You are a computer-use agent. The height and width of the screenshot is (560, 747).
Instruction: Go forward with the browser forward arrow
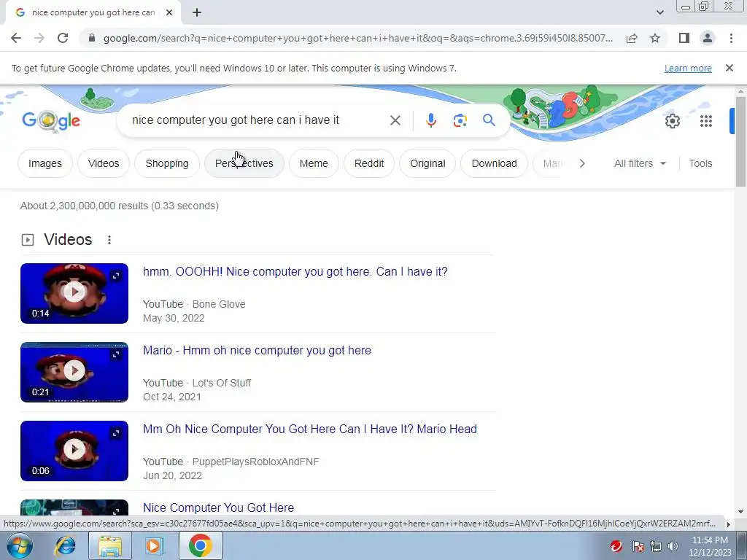tap(39, 38)
